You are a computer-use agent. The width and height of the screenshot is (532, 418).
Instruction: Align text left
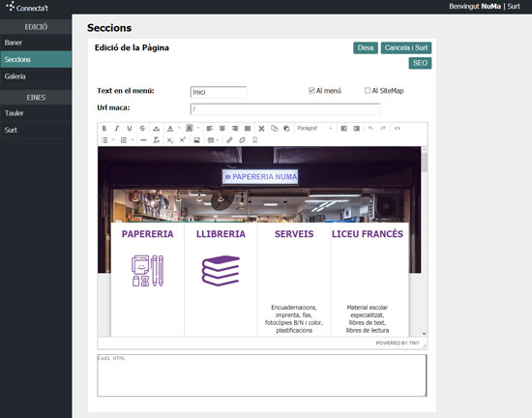pyautogui.click(x=209, y=129)
